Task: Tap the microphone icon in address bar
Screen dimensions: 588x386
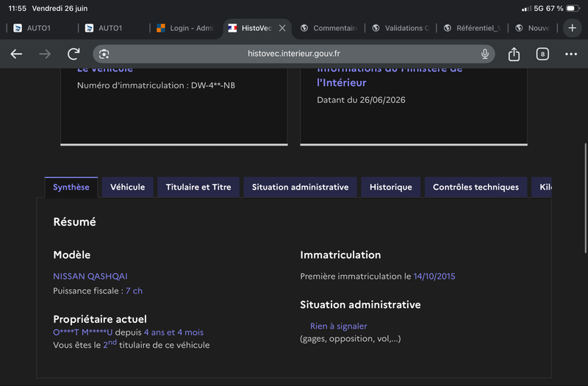Action: coord(485,54)
